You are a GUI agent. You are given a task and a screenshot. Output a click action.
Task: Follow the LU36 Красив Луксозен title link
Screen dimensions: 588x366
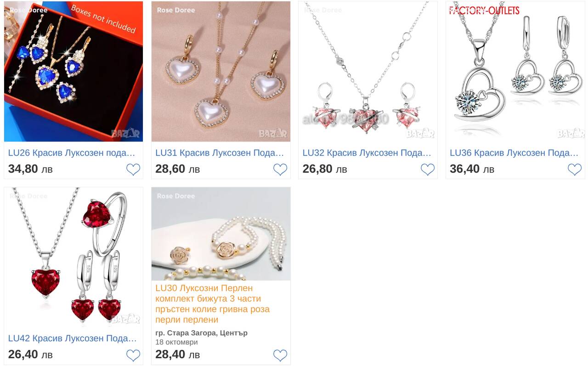pos(514,153)
